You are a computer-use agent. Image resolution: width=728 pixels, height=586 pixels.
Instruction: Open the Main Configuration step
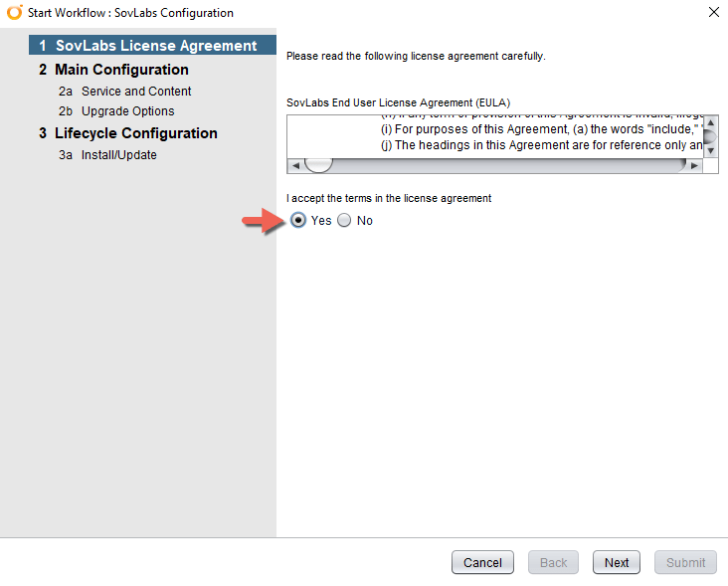pos(120,70)
